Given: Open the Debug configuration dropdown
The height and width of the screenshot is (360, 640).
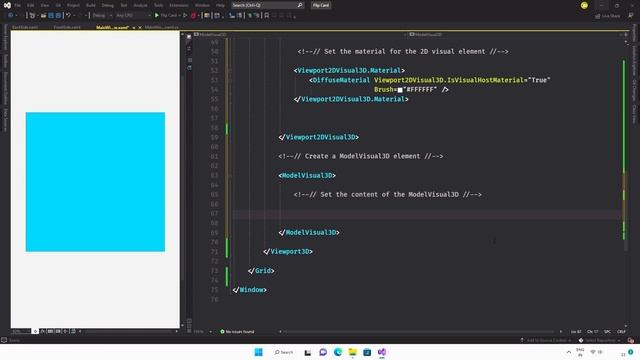Looking at the screenshot, I should [x=102, y=16].
